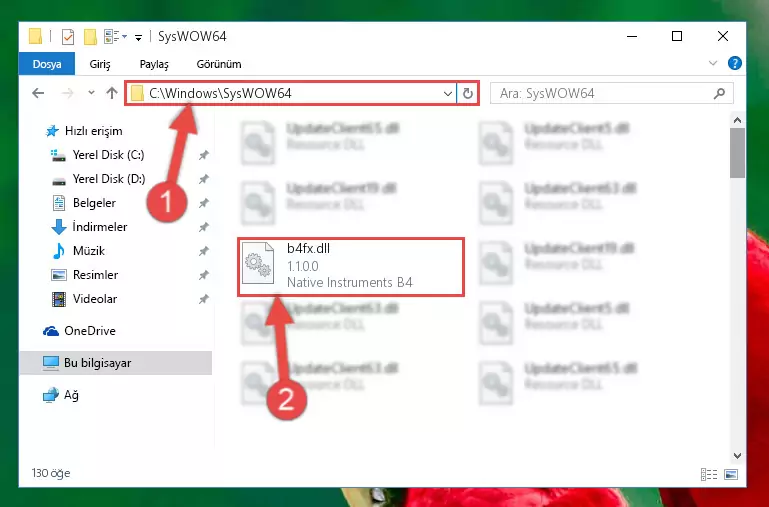Click the pin icon beside Belgeler
The height and width of the screenshot is (507, 769).
point(204,203)
